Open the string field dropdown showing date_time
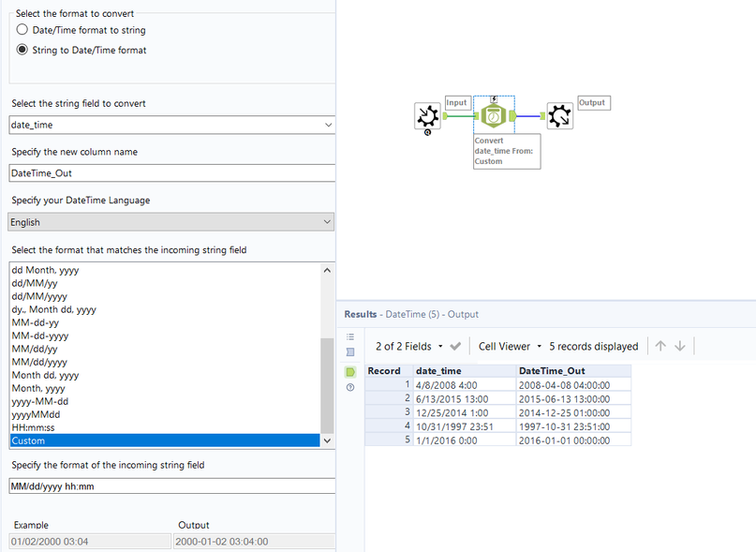Viewport: 756px width, 552px height. 171,124
